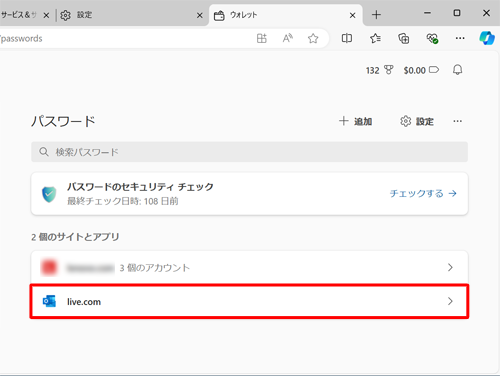The image size is (500, 376).
Task: Open password 設定 settings button
Action: click(417, 121)
